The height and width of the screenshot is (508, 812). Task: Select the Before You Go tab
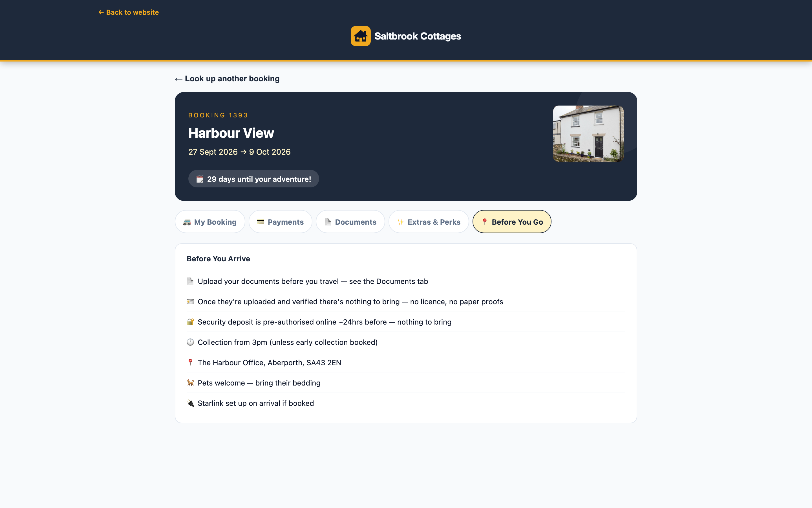[x=512, y=222]
